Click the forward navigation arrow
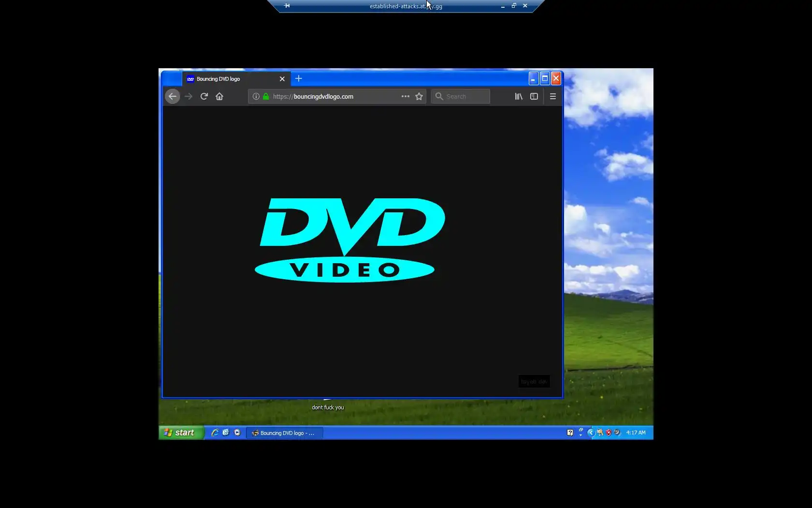 [x=188, y=96]
